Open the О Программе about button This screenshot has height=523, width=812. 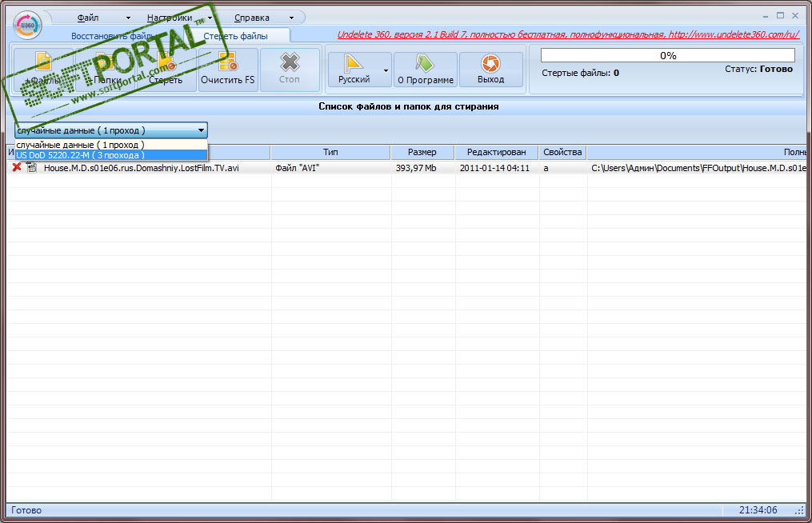pos(425,70)
